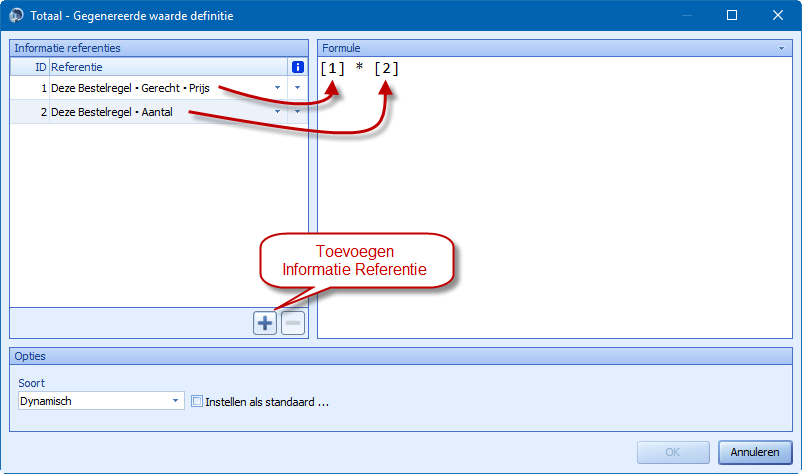Click the Referentie column header

[169, 67]
